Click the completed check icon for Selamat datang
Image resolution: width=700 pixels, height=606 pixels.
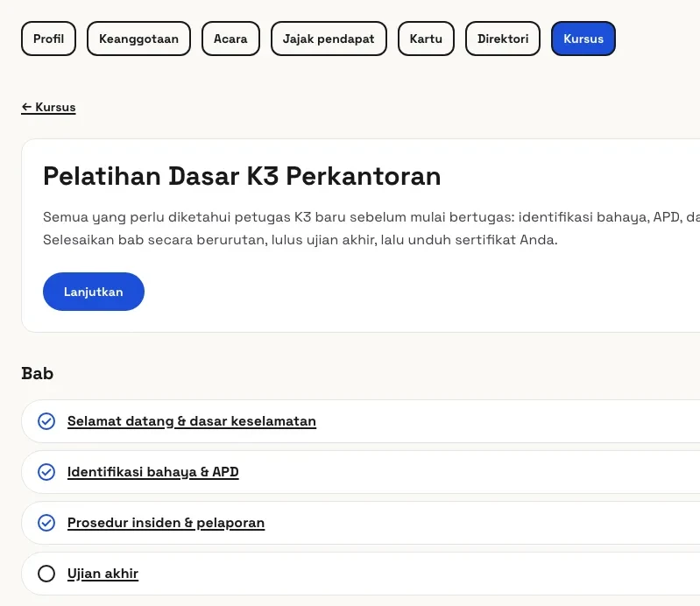(46, 421)
